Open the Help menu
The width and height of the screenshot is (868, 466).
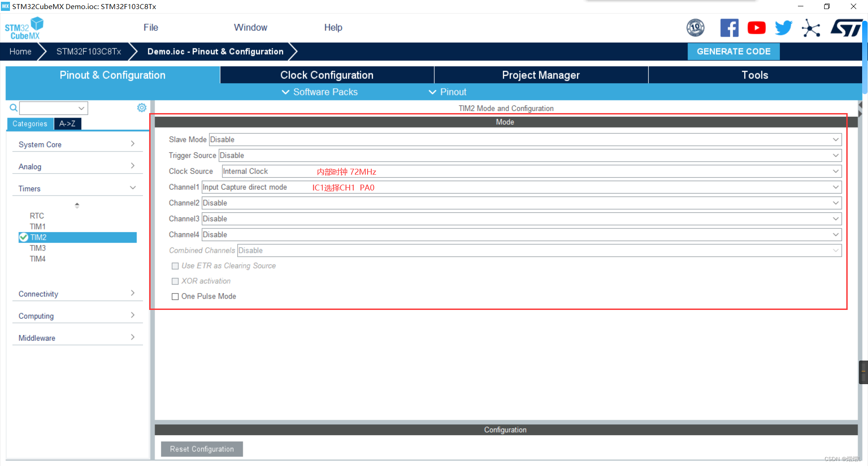point(333,28)
